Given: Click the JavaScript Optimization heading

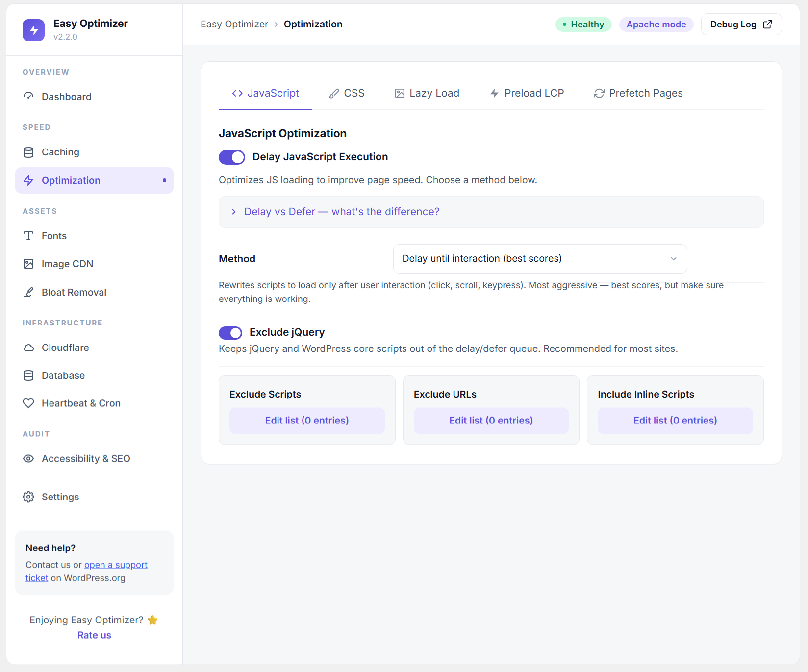Looking at the screenshot, I should coord(282,133).
